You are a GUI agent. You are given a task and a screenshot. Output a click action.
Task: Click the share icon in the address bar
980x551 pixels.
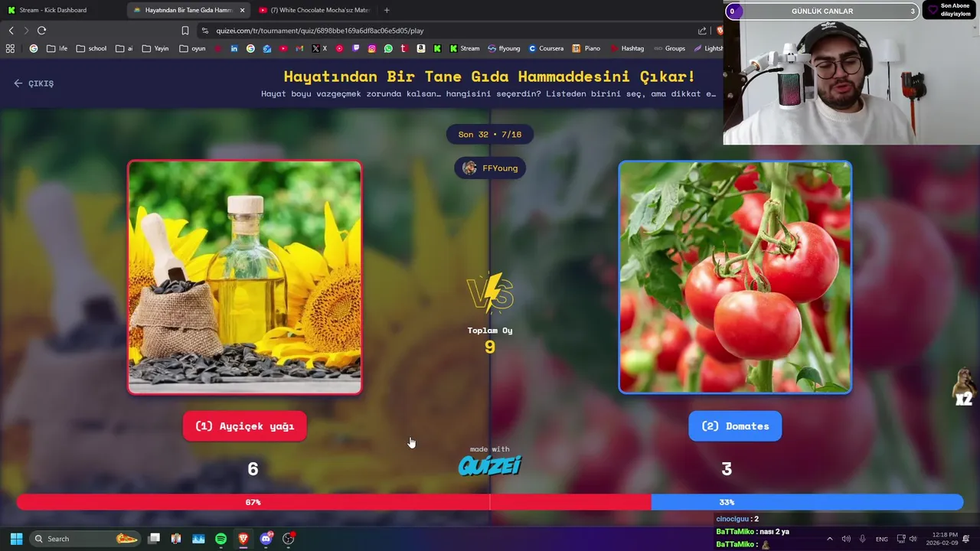tap(702, 31)
